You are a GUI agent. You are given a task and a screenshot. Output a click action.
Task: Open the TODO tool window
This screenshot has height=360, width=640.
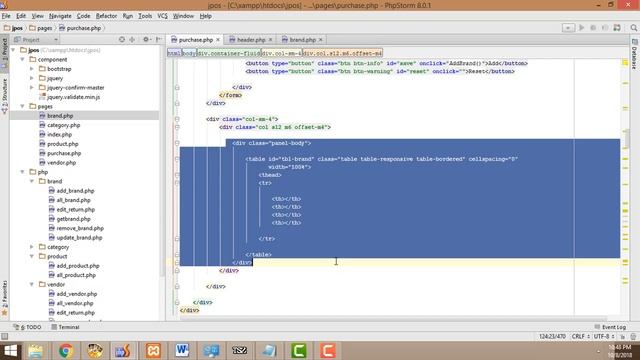27,327
